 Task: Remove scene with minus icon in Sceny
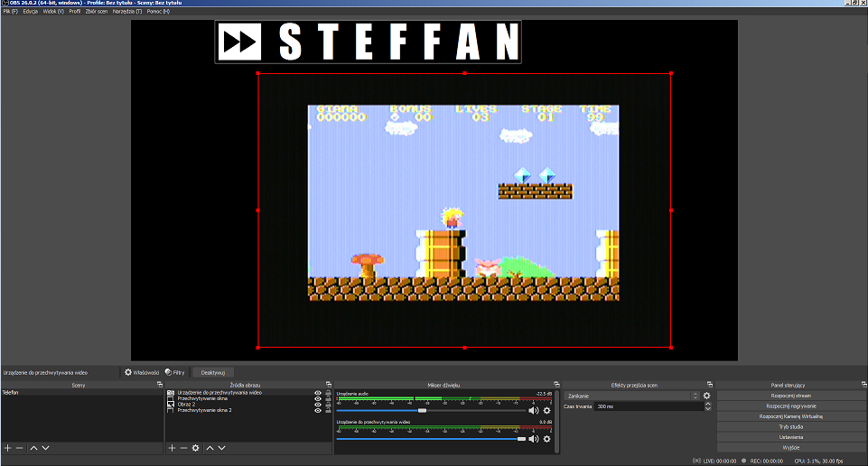pos(19,448)
